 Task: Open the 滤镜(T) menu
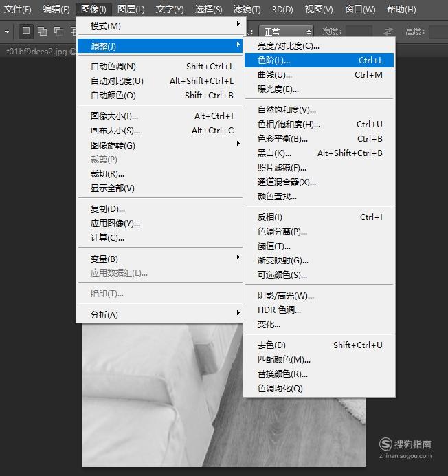[x=247, y=10]
